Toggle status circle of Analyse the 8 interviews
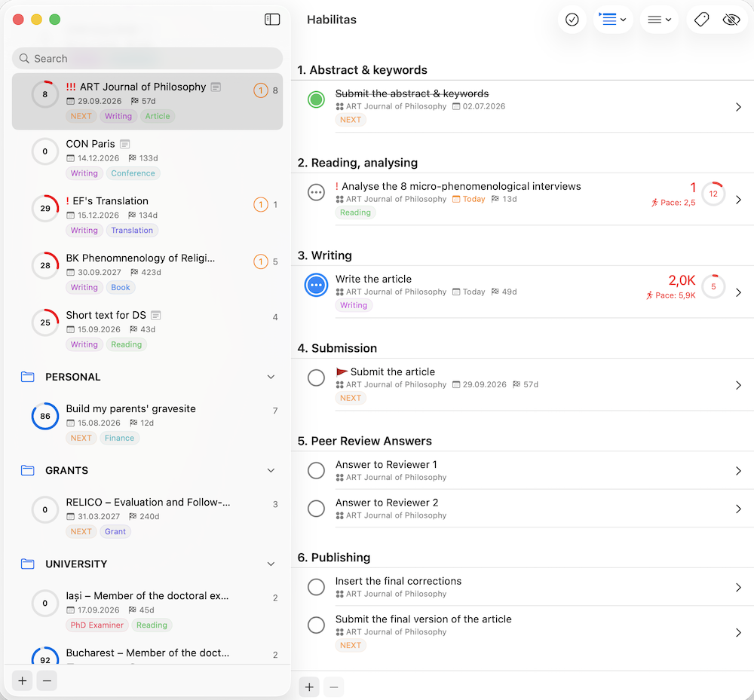The width and height of the screenshot is (754, 700). [x=316, y=193]
